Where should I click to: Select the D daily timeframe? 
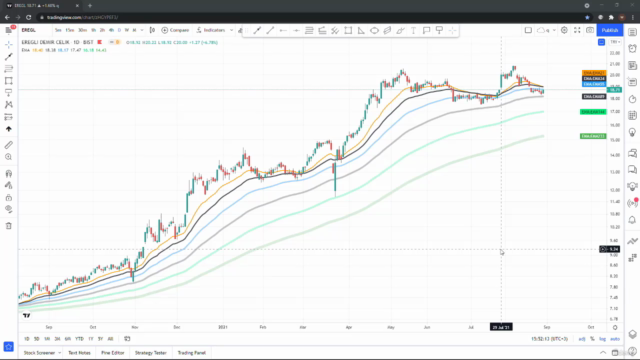click(119, 30)
